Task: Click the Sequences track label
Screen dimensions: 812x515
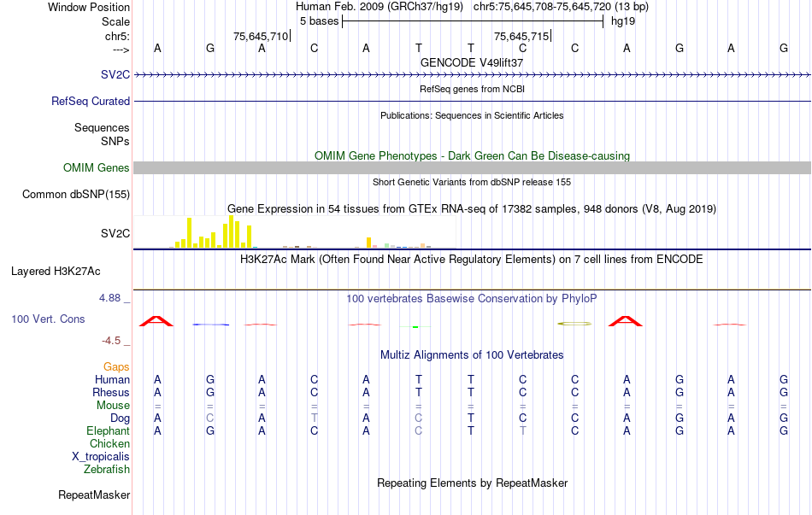Action: tap(102, 127)
